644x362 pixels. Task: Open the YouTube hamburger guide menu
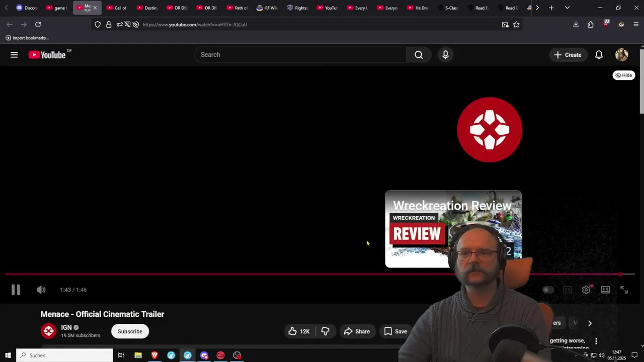14,55
